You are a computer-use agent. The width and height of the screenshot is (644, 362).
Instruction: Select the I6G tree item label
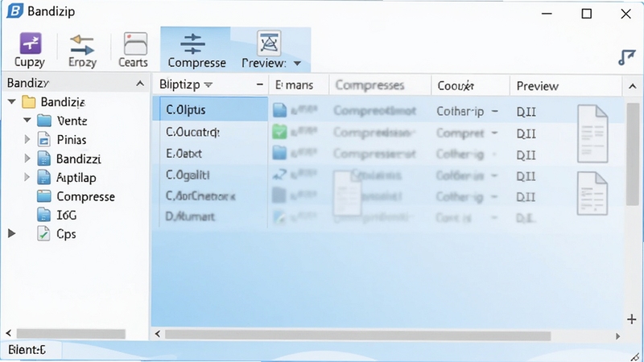click(67, 215)
